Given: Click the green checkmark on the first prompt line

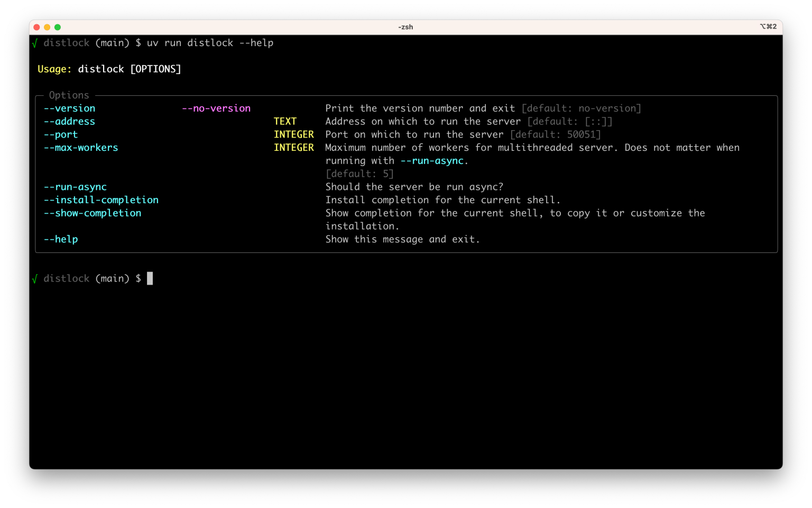Looking at the screenshot, I should coord(35,43).
